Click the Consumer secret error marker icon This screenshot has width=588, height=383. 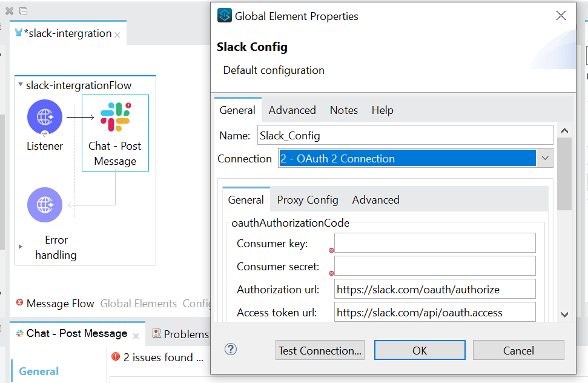tap(331, 273)
